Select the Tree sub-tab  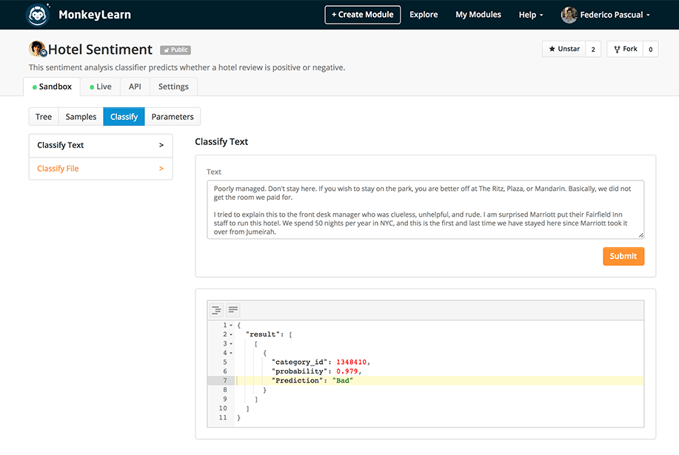pos(43,116)
